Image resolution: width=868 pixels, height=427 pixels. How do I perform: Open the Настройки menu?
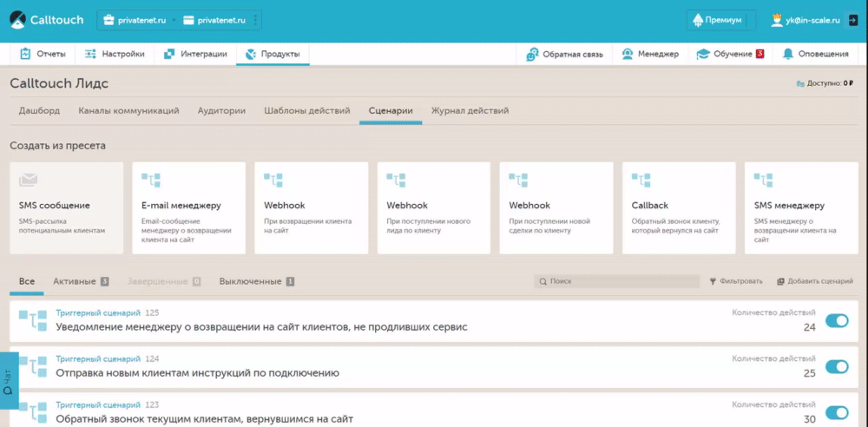click(x=115, y=54)
